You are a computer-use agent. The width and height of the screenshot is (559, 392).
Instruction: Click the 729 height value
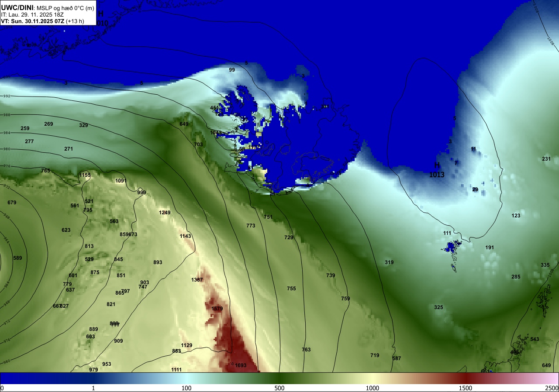tap(289, 237)
